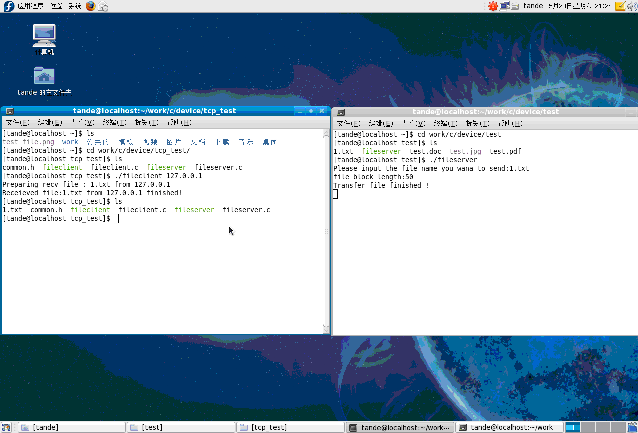Open File menu in tcp_test terminal
This screenshot has width=638, height=433.
point(17,122)
